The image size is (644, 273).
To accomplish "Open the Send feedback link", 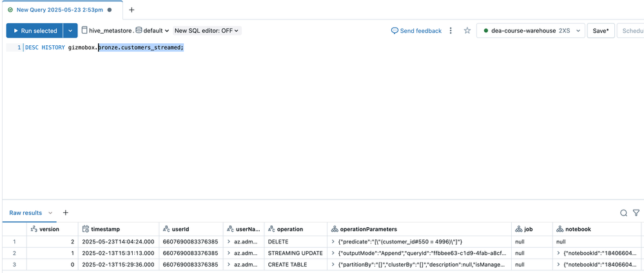I will (x=416, y=30).
